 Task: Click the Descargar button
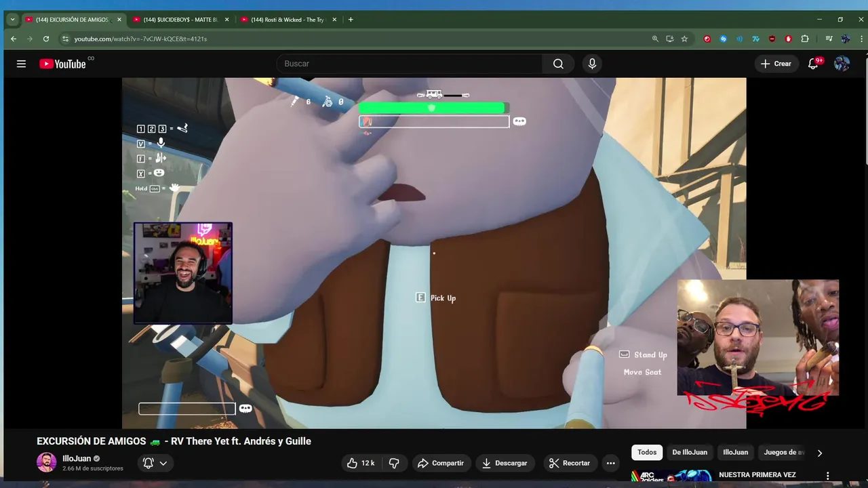pos(505,463)
